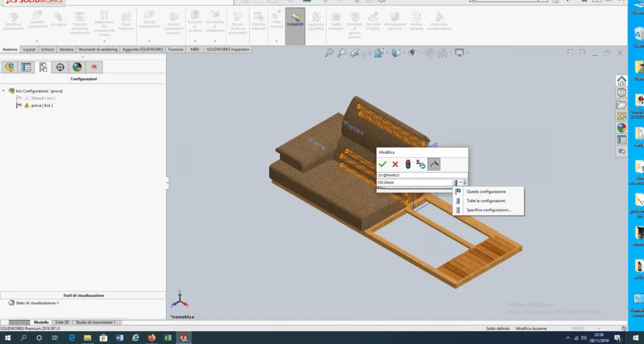Image resolution: width=644 pixels, height=344 pixels.
Task: Open the DisplayManager color sphere tab icon
Action: [77, 67]
